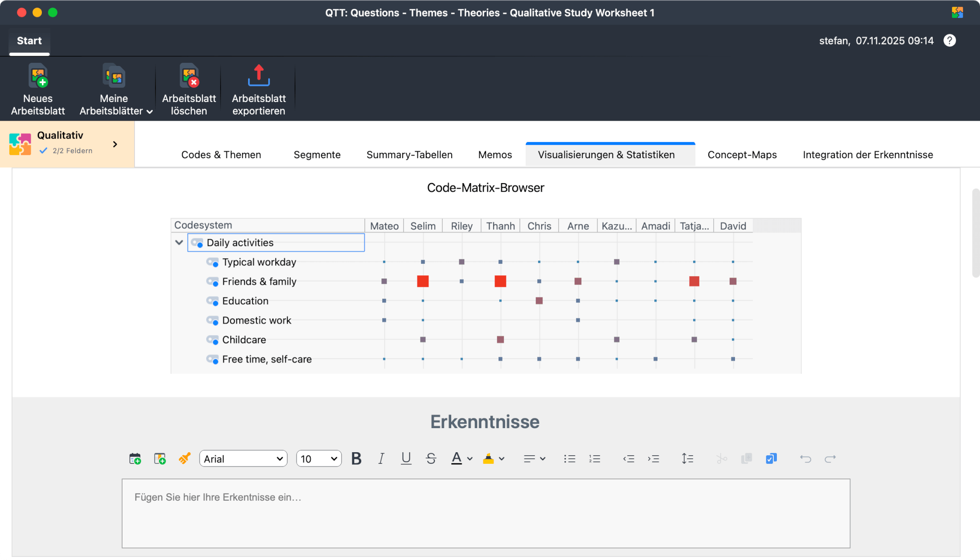The width and height of the screenshot is (980, 560).
Task: Click the line spacing icon
Action: pyautogui.click(x=687, y=458)
